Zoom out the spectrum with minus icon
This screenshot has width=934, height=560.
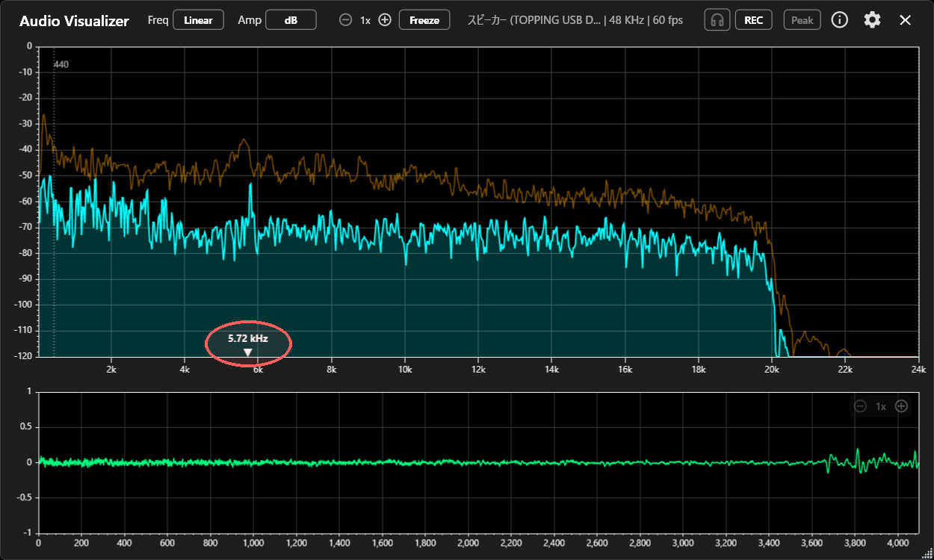click(345, 20)
